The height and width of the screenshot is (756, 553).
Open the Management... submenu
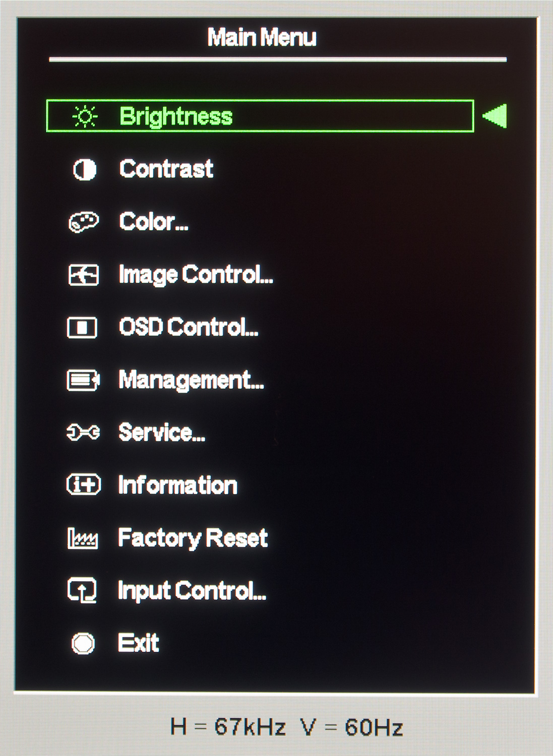click(x=191, y=380)
